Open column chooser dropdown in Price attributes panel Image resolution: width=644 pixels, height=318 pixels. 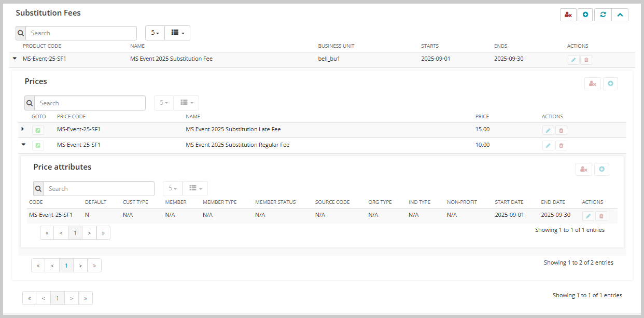[x=195, y=189]
